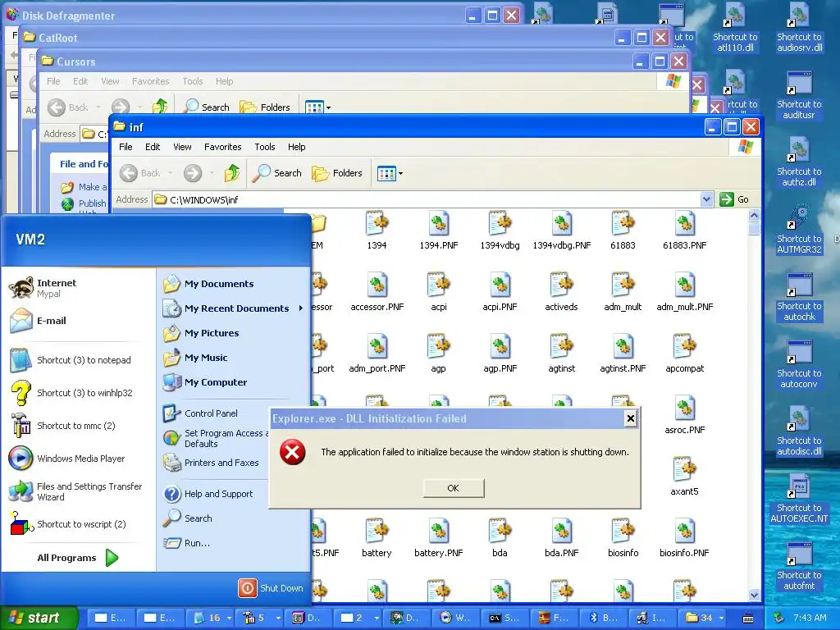The image size is (840, 630).
Task: Click the scroll-down arrow of inf window
Action: (754, 596)
